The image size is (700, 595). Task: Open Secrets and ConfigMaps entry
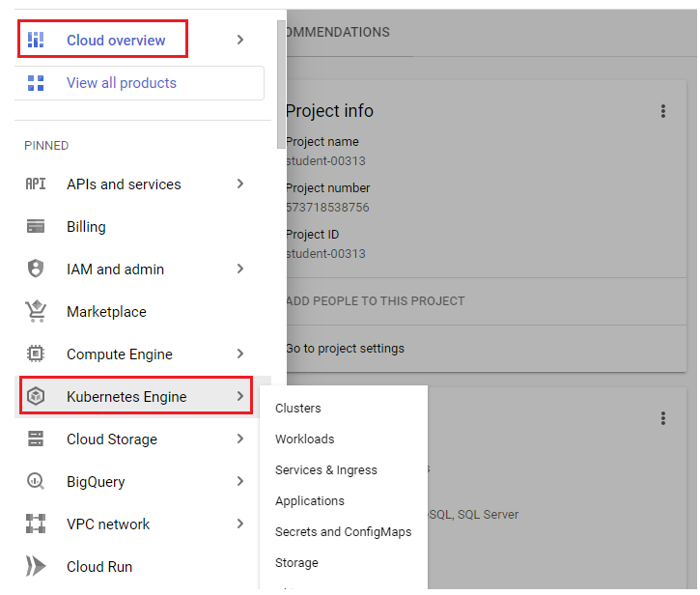[343, 532]
